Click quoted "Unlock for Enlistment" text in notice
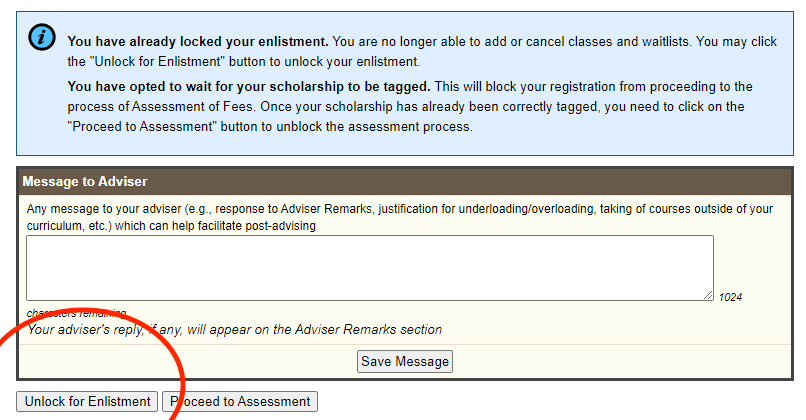Viewport: 806px width, 420px height. click(x=157, y=62)
